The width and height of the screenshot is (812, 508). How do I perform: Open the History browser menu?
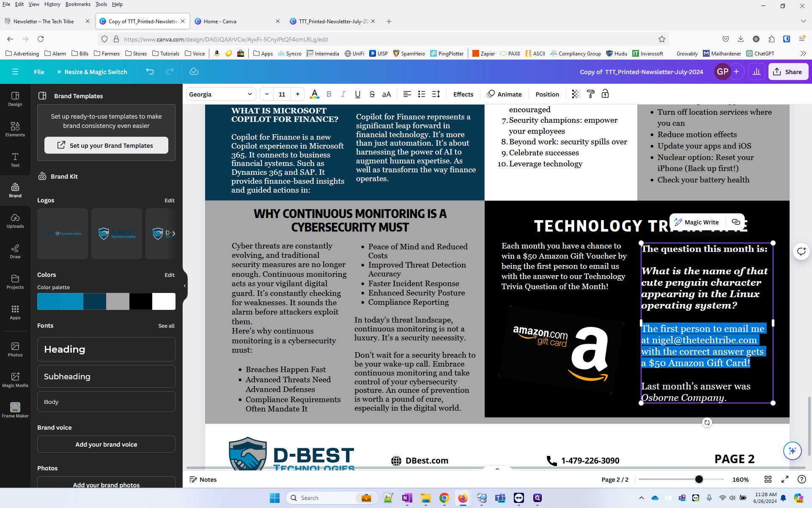click(52, 4)
